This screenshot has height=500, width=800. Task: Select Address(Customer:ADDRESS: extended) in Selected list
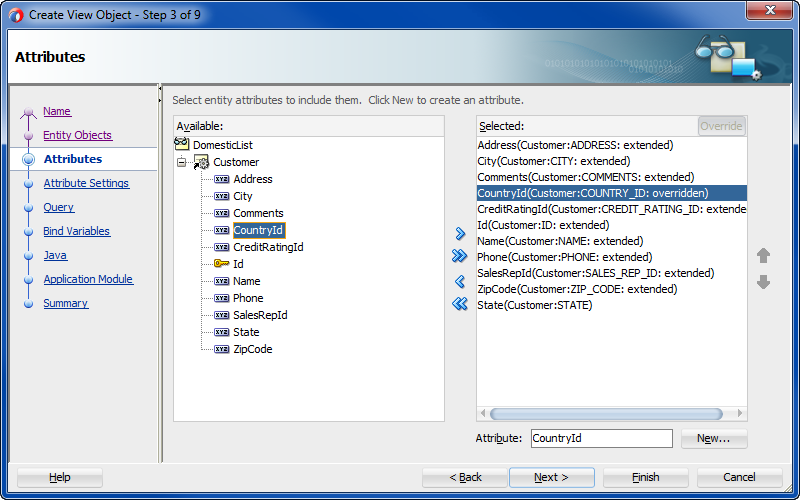click(x=612, y=145)
